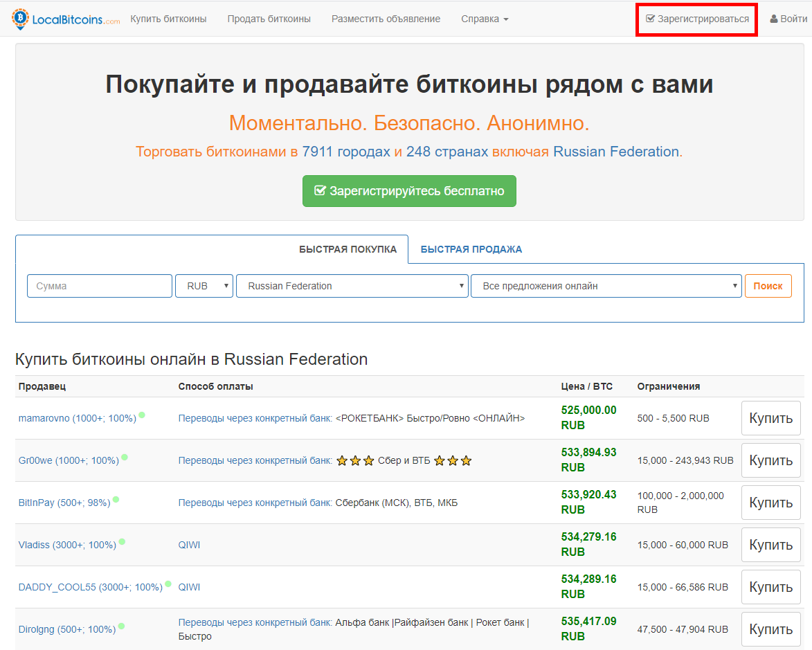Click green online status dot beside mamarovno
This screenshot has width=812, height=650.
point(142,415)
